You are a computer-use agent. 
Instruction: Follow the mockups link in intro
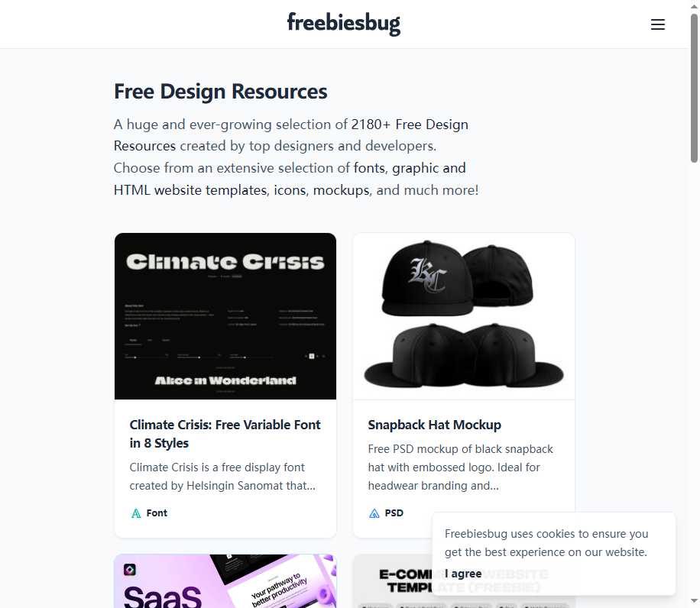(x=342, y=190)
